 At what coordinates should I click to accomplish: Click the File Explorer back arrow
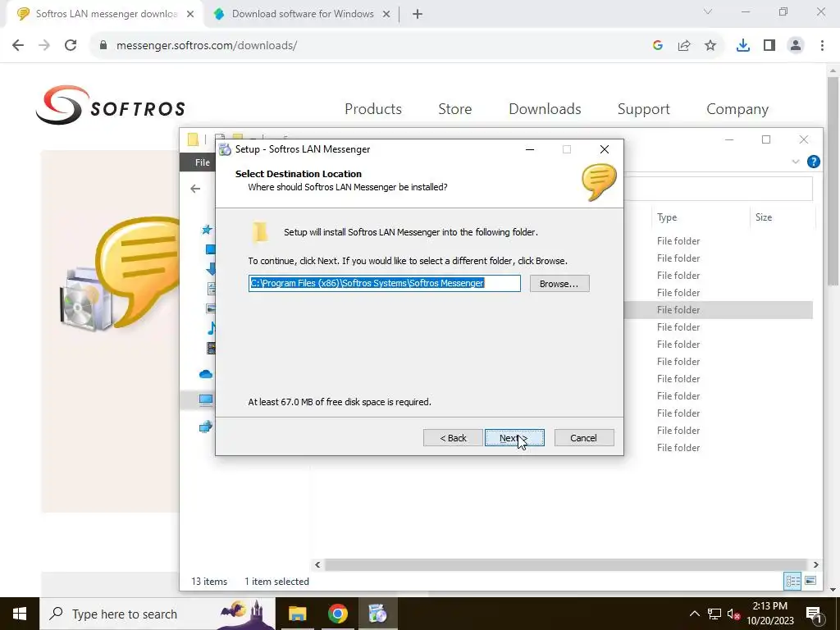tap(195, 189)
